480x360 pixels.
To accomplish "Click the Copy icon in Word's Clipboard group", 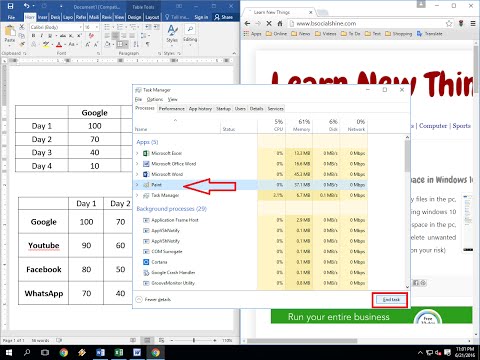I will 22,35.
